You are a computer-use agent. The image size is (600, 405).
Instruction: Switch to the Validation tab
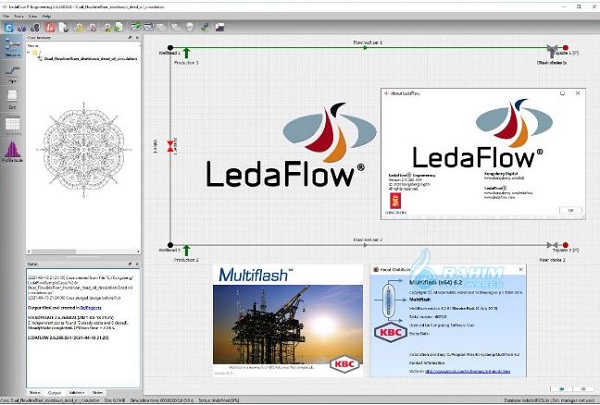[x=77, y=393]
